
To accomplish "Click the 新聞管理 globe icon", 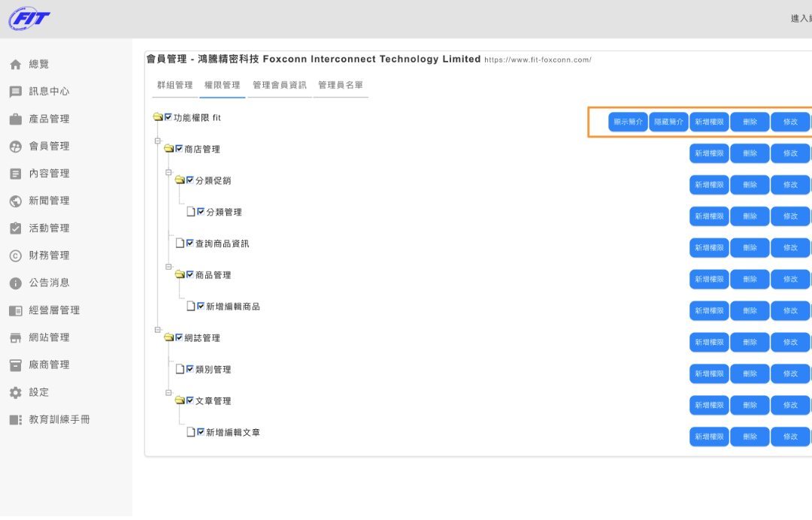I will tap(16, 201).
